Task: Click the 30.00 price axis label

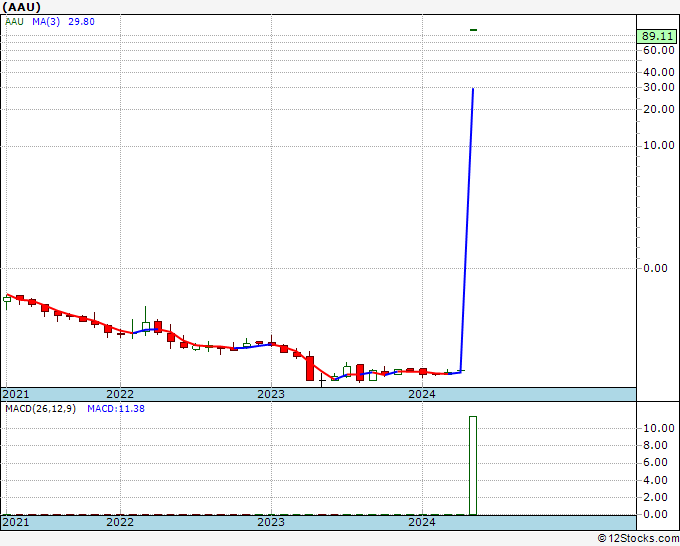Action: point(659,87)
